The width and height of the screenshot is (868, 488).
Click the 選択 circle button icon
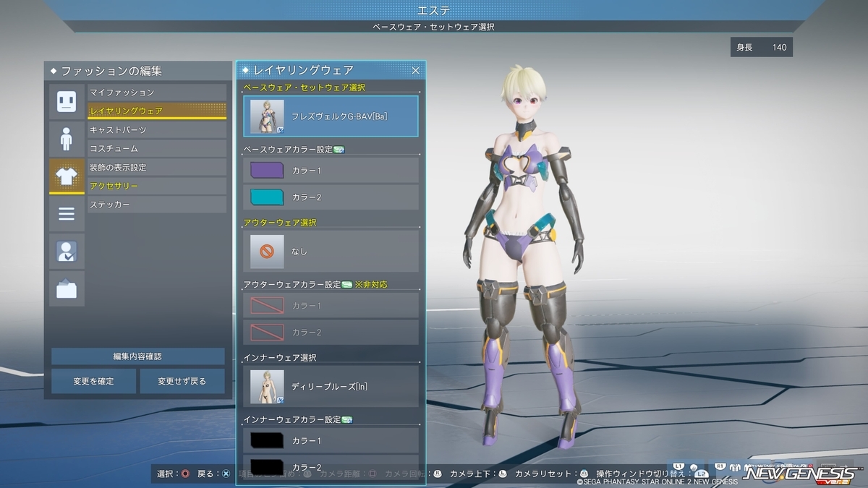(186, 474)
